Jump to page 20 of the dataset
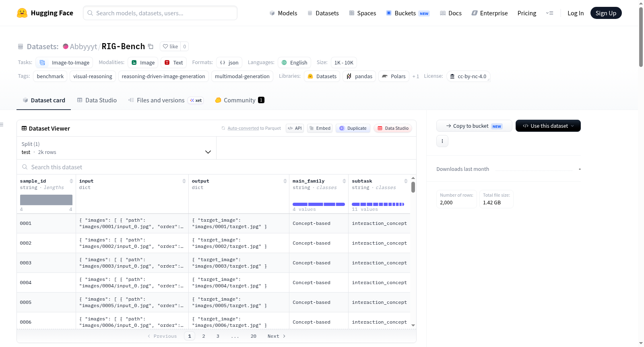 [x=254, y=336]
